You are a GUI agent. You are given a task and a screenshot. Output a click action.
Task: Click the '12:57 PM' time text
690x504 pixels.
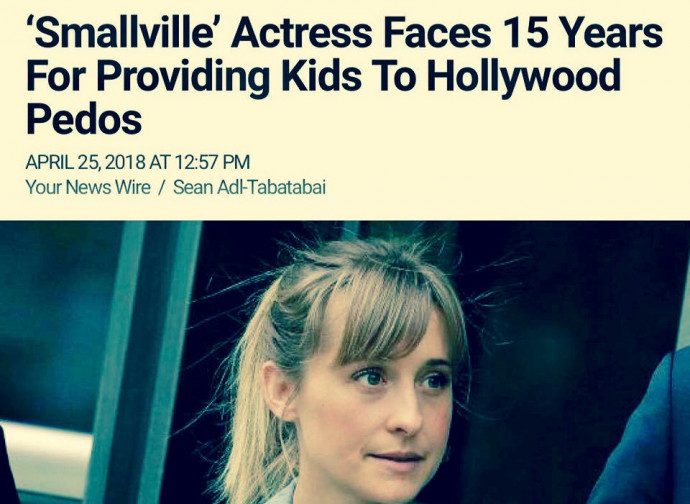(x=213, y=162)
